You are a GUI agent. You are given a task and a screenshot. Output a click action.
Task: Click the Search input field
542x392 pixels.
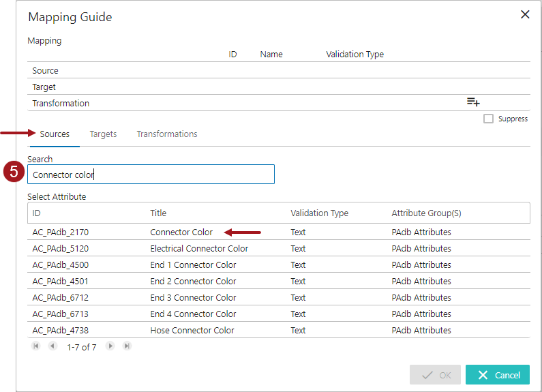(x=151, y=175)
